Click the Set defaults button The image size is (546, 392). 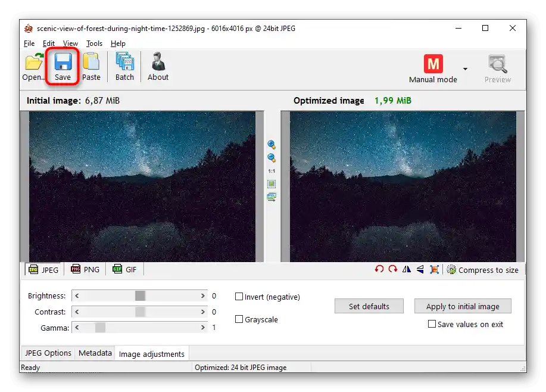(x=369, y=306)
